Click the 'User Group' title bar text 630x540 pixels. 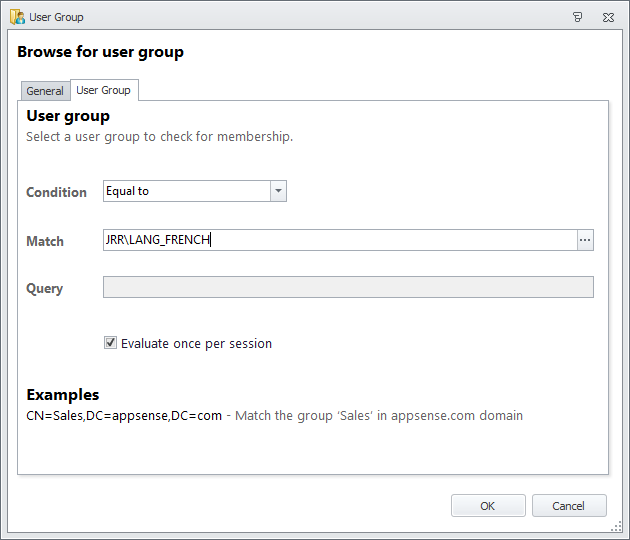coord(57,17)
